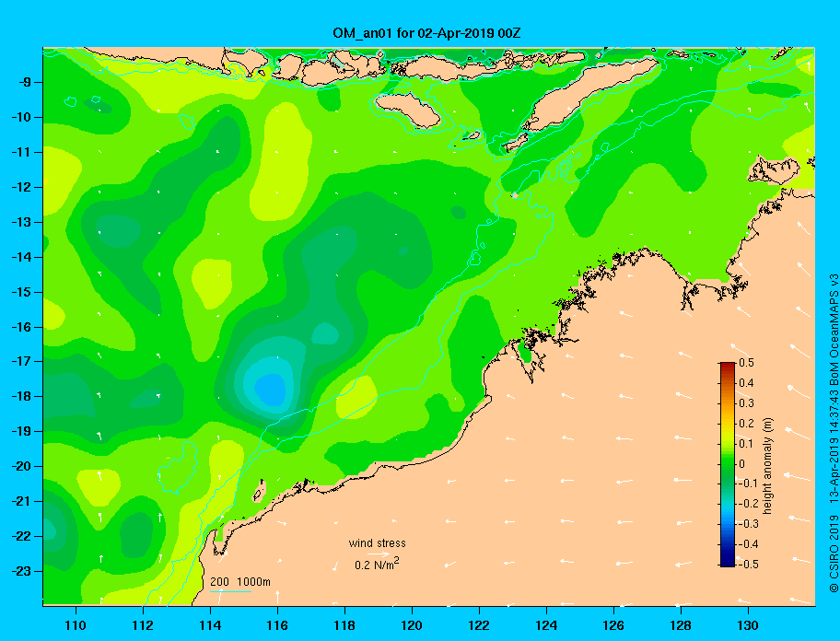Screen dimensions: 840x641
Task: Click the height anomaly (m) axis title
Action: 768,466
